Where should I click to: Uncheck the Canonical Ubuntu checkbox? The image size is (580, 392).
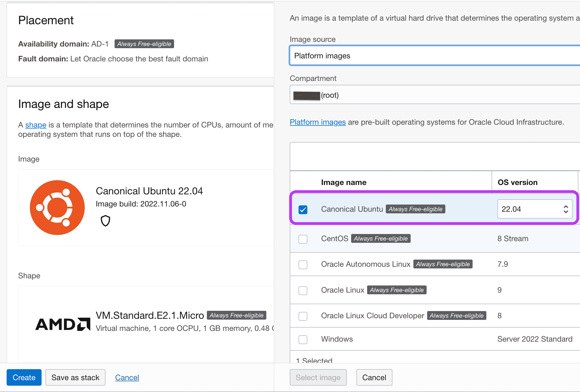303,209
